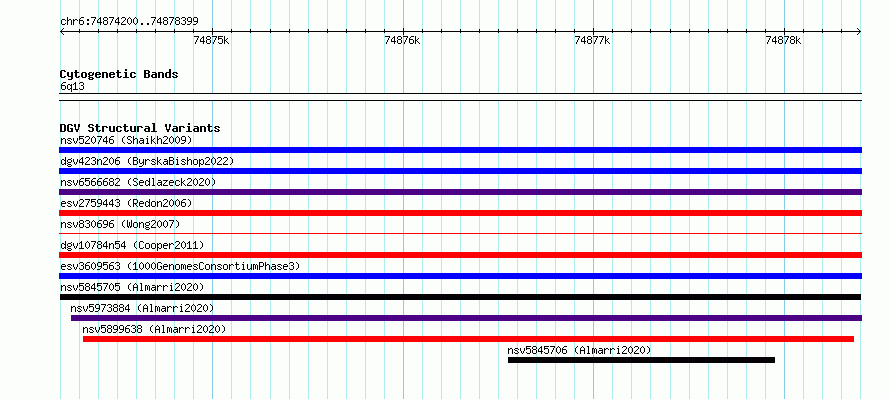Click the short black bar for nsv5845706
Screen dimensions: 890x399
coord(641,360)
